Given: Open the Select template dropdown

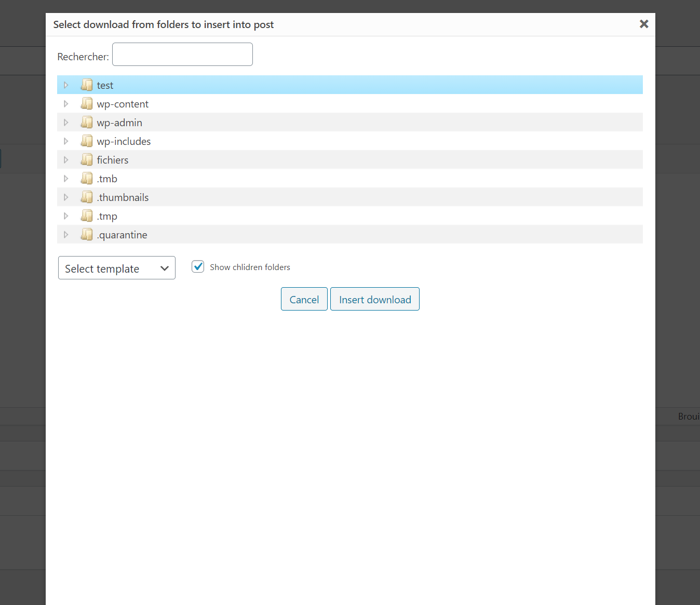Looking at the screenshot, I should pos(117,268).
